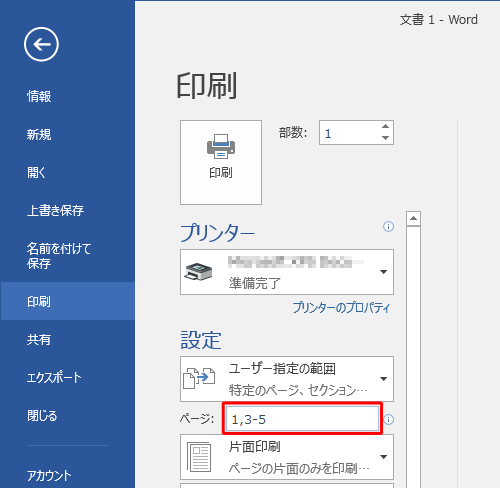Open the 情報 backstage page
Screen dimensions: 500x488
click(39, 97)
